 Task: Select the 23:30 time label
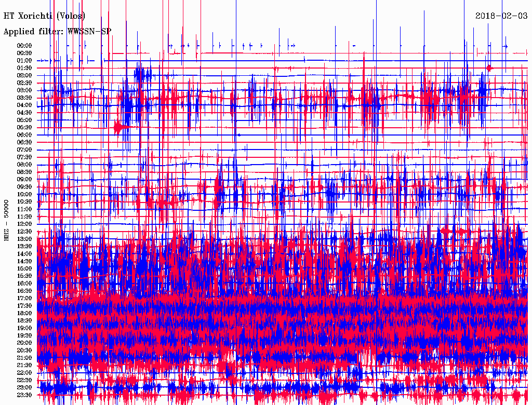click(x=24, y=395)
